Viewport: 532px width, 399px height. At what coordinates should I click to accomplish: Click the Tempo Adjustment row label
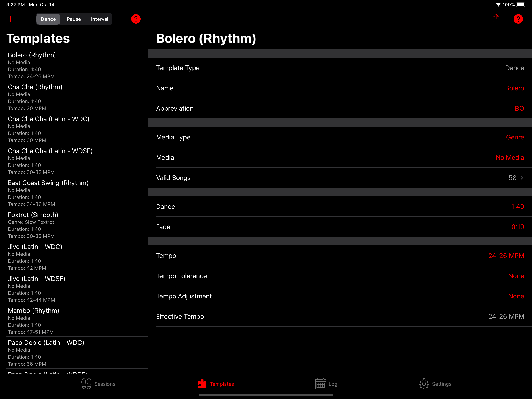point(184,296)
